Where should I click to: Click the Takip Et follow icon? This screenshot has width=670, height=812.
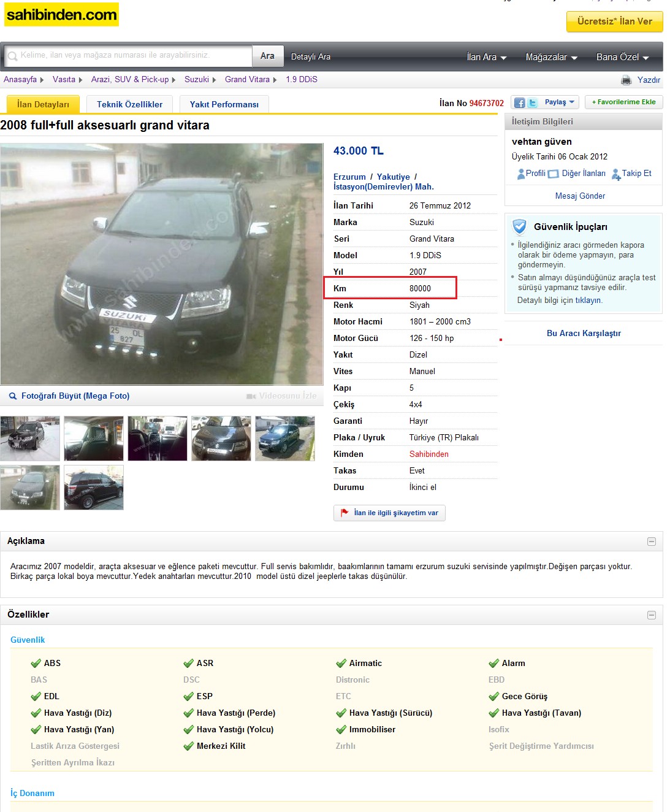616,174
